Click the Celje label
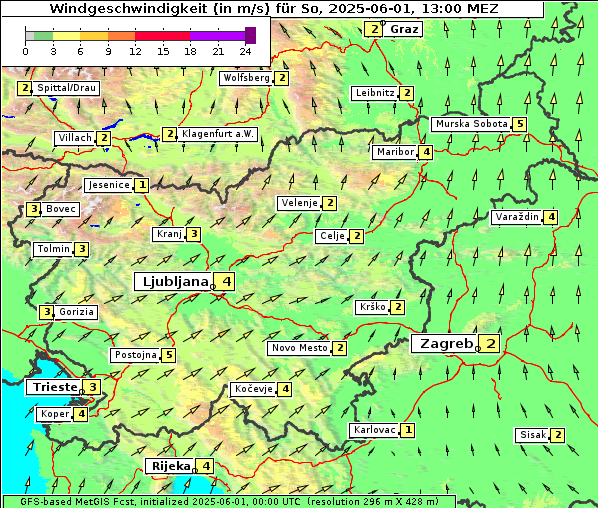Viewport: 598px width, 508px height. 332,236
